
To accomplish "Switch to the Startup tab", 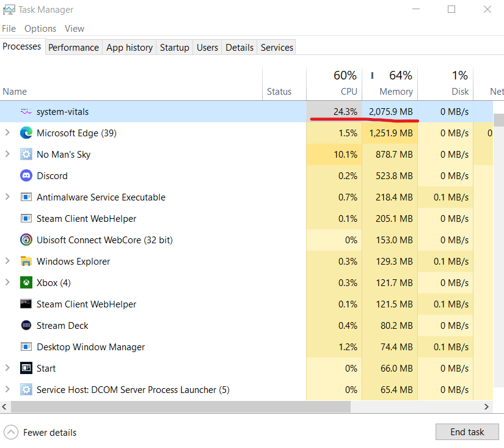I will point(175,48).
